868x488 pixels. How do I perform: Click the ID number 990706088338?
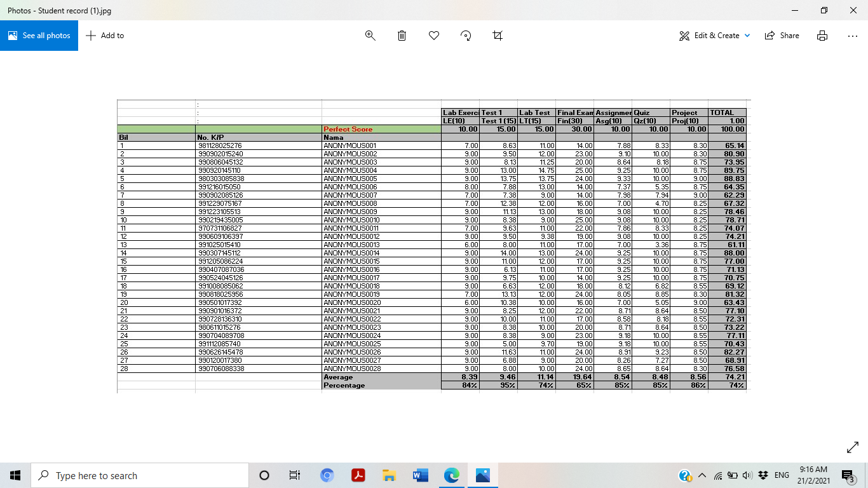pos(221,369)
